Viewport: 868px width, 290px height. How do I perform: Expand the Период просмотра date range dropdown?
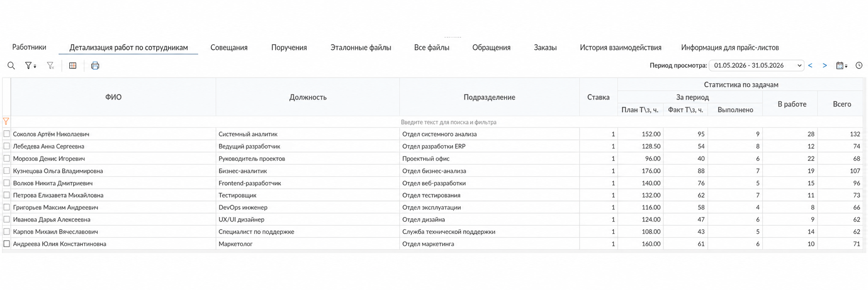click(756, 66)
